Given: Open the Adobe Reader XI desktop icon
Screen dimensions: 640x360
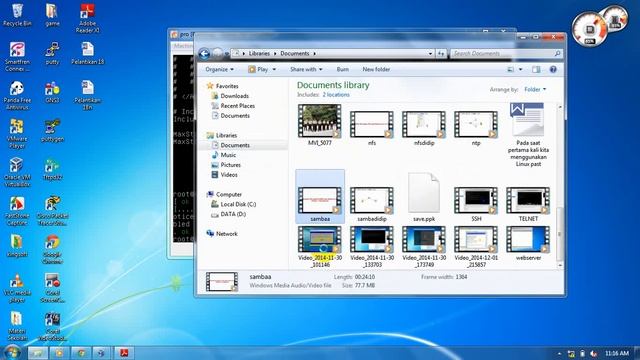Looking at the screenshot, I should coord(87,18).
